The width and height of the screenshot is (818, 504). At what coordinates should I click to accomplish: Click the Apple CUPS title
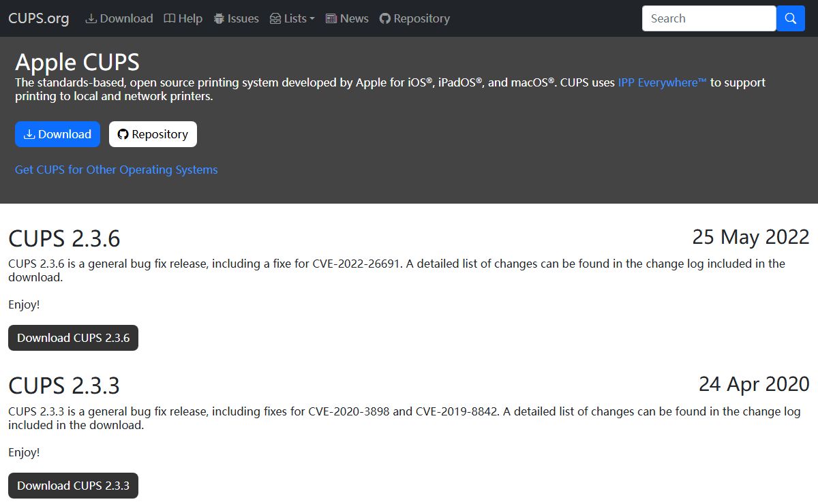[77, 62]
